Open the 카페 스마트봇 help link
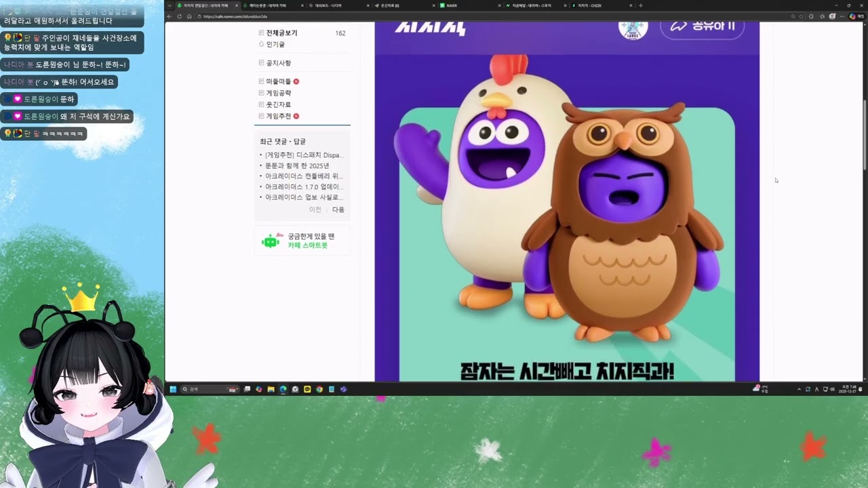This screenshot has height=488, width=868. tap(307, 245)
